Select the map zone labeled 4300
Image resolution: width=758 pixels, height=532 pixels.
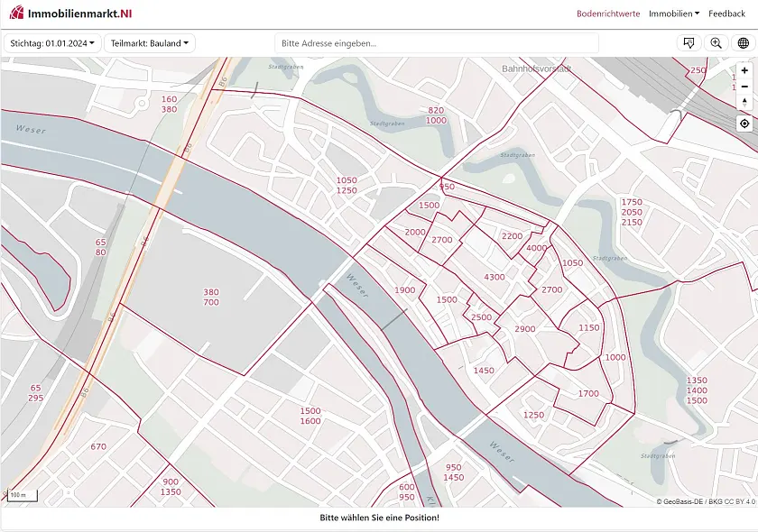pos(495,277)
